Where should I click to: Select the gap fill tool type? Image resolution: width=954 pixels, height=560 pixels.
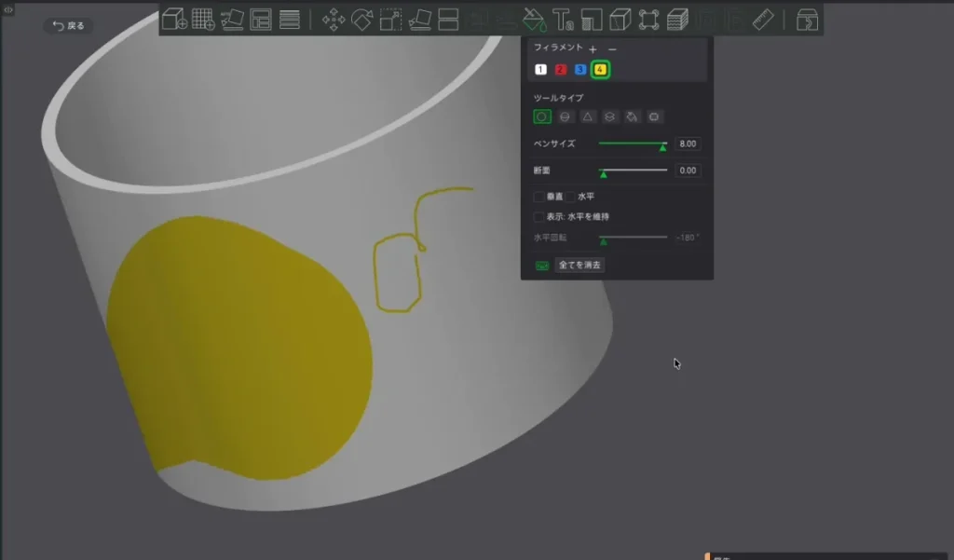pos(654,116)
